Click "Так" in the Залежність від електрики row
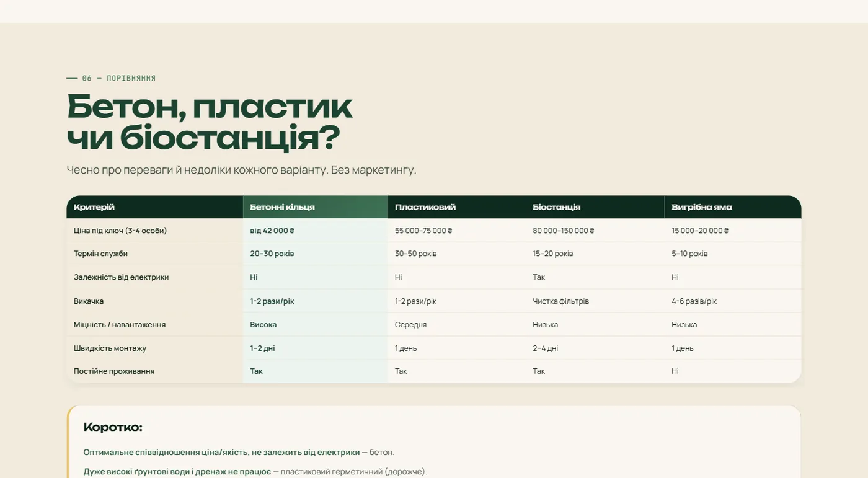Screen dimensions: 868x478 [539, 277]
